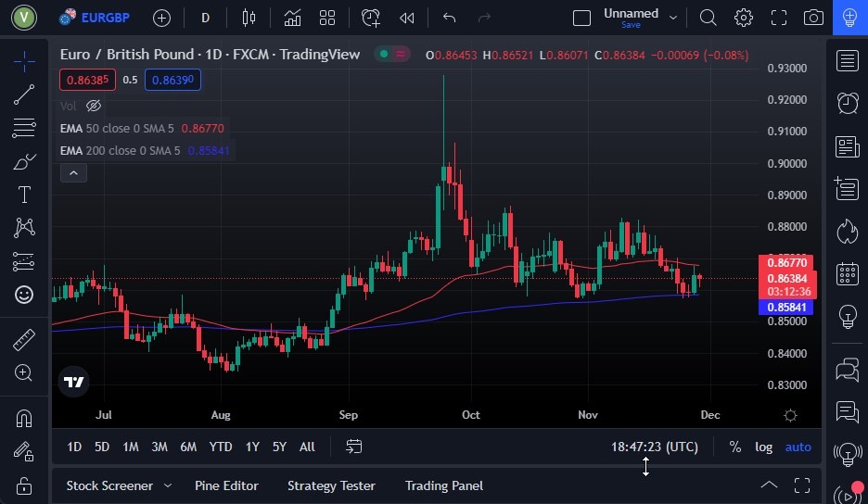Viewport: 868px width, 504px height.
Task: Open the hotlists flame panel
Action: [x=848, y=232]
